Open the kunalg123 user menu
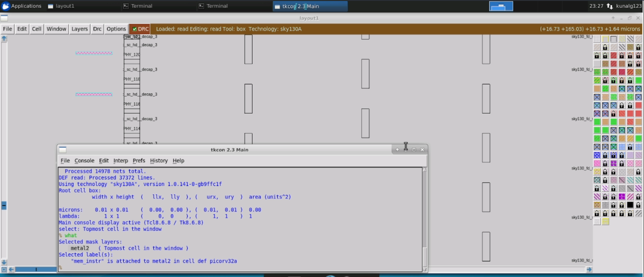 629,6
